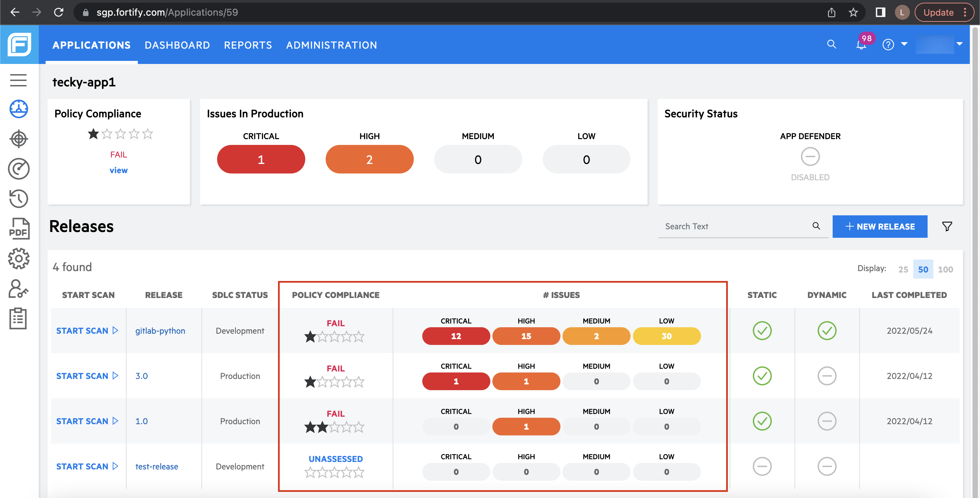Click the PDF reports sidebar icon
980x498 pixels.
(x=18, y=229)
